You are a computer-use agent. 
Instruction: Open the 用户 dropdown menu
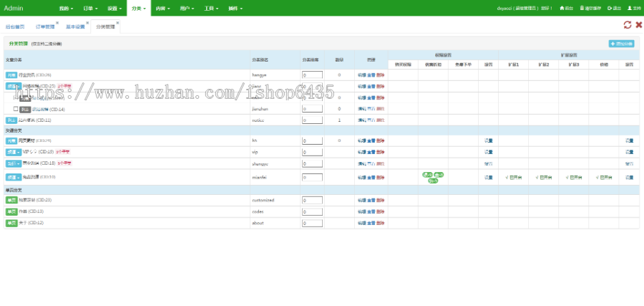click(187, 8)
